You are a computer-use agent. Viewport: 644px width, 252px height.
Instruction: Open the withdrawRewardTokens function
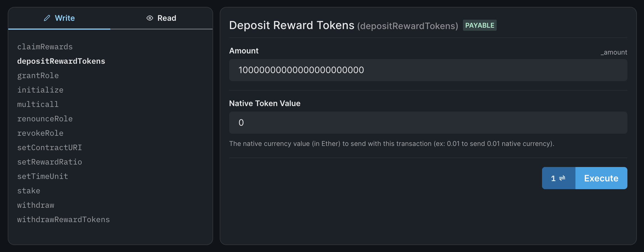point(63,219)
